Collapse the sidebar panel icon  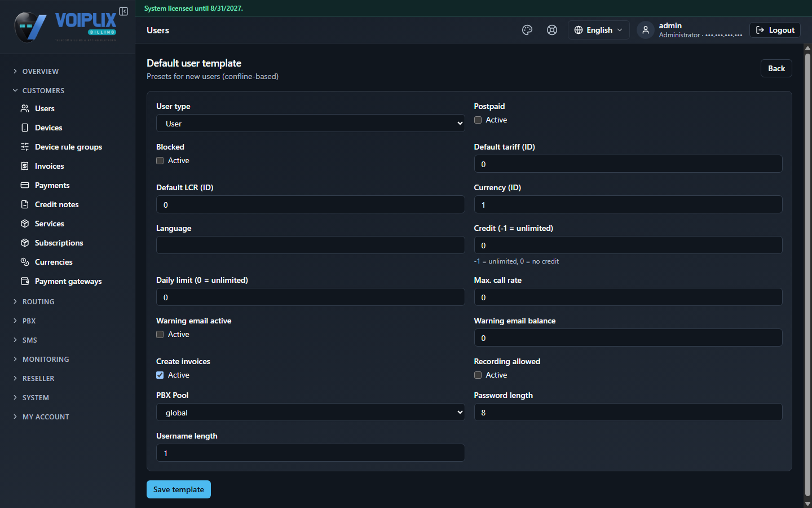pos(123,11)
